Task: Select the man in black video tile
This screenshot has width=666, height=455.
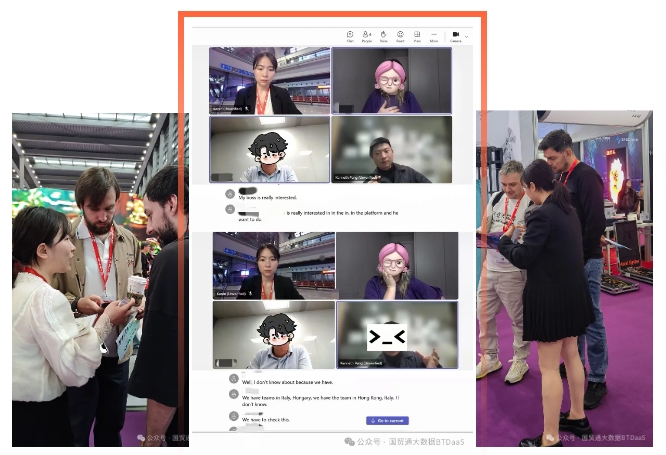Action: coord(391,150)
